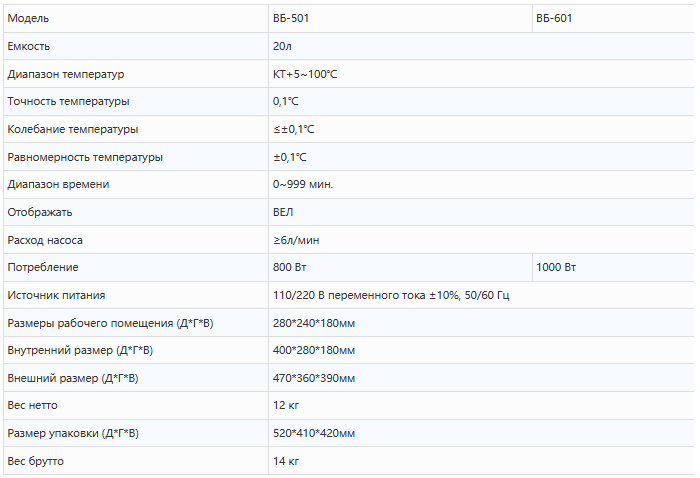Image resolution: width=700 pixels, height=478 pixels.
Task: Select external size value 470*360*390мм
Action: click(313, 379)
